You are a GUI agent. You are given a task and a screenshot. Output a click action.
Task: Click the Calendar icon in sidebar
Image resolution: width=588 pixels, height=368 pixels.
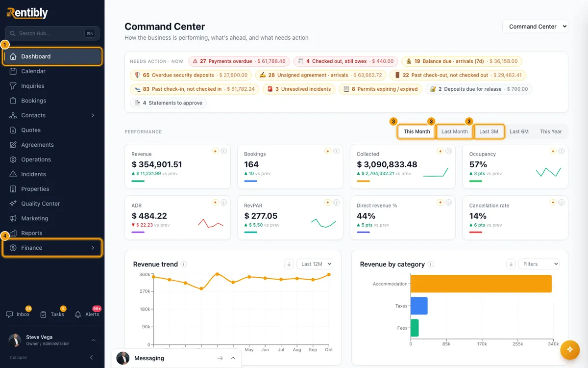tap(13, 71)
